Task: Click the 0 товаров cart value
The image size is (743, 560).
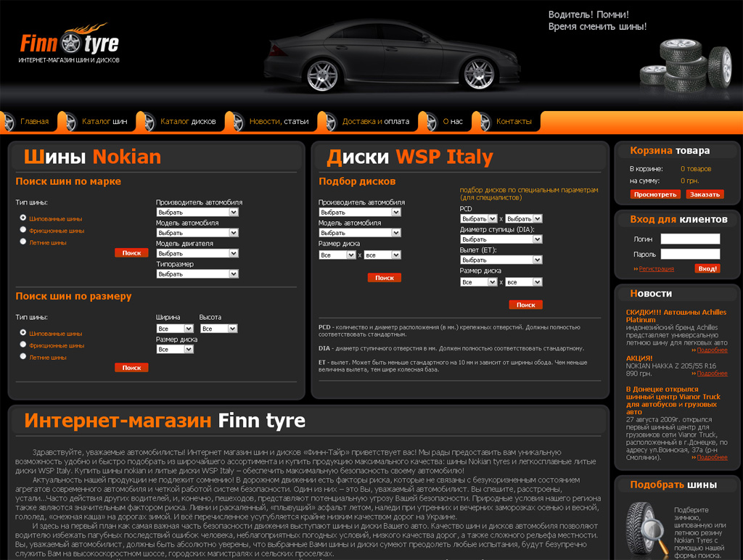Action: [696, 169]
